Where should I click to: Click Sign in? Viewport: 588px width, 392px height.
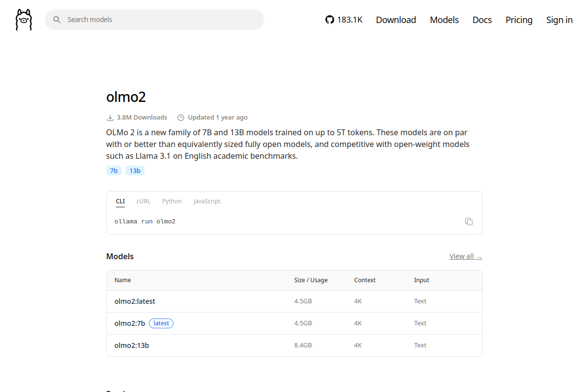click(x=560, y=20)
